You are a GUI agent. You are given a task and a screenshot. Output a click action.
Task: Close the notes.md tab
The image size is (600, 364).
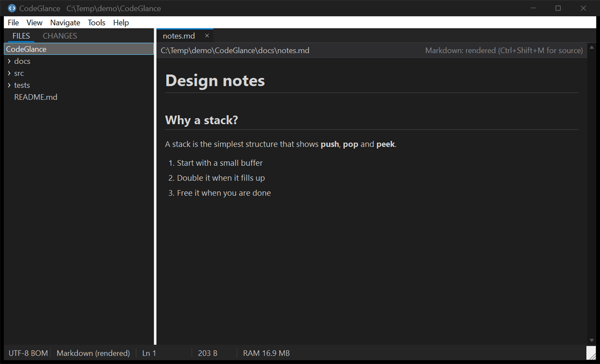point(207,36)
